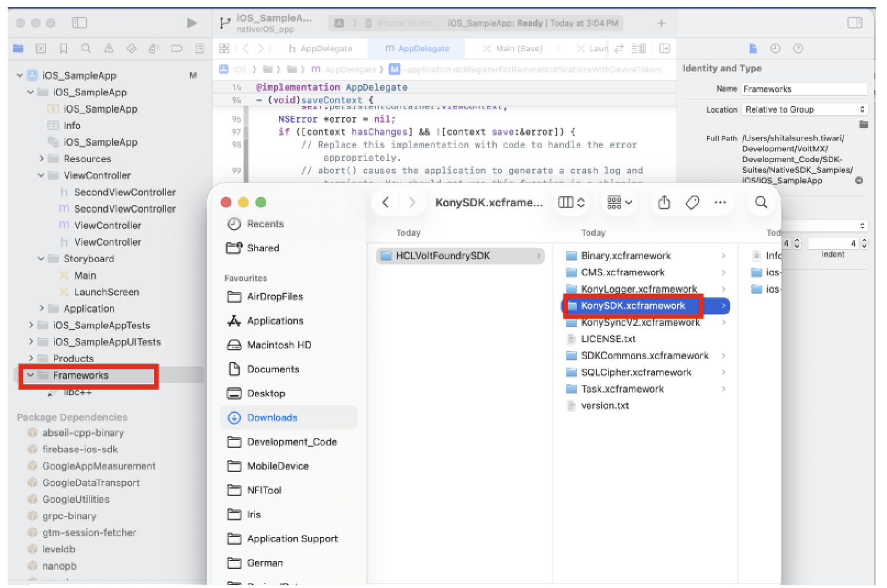Toggle the inspectors panel at top right

click(855, 23)
